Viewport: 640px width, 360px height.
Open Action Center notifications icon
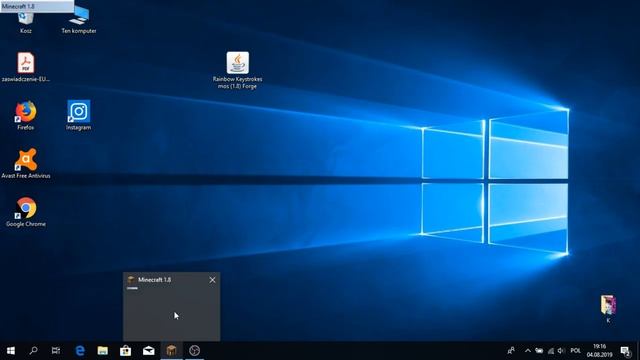click(x=625, y=351)
